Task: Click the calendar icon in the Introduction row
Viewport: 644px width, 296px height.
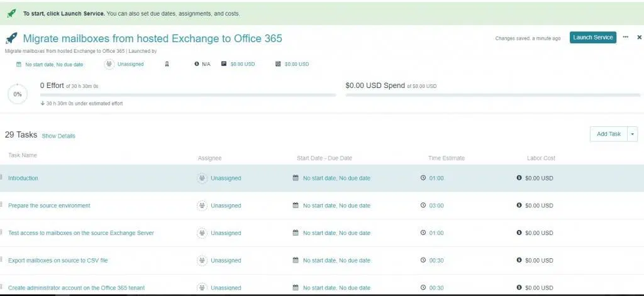Action: coord(296,178)
